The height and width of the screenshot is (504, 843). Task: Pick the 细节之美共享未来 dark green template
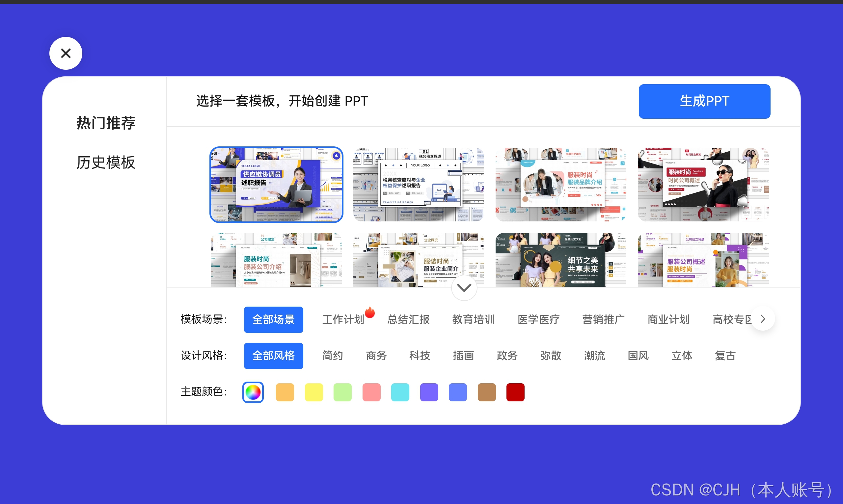[x=560, y=260]
